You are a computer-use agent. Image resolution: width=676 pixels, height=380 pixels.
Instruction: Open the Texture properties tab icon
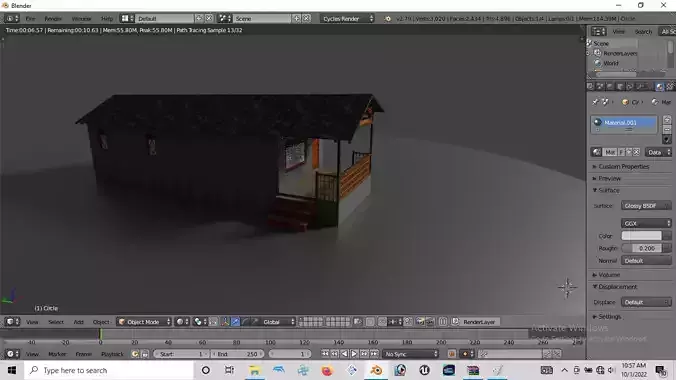pos(670,87)
